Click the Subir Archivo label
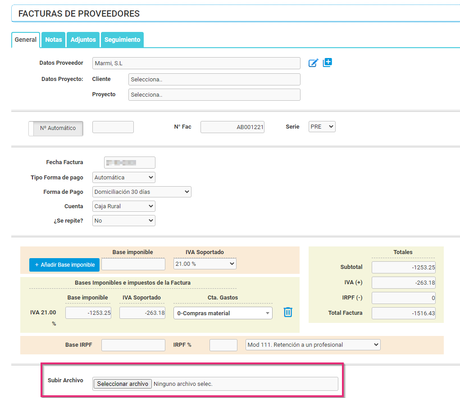Screen dimensions: 460x398 pyautogui.click(x=65, y=380)
